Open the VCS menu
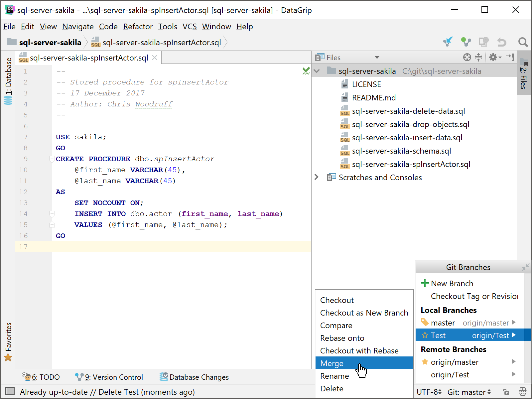532x399 pixels. [190, 27]
